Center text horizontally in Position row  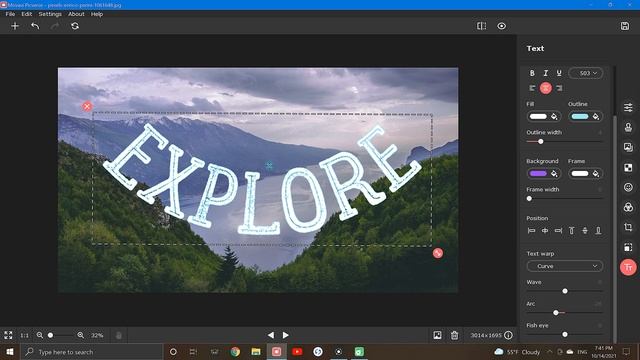click(x=545, y=231)
